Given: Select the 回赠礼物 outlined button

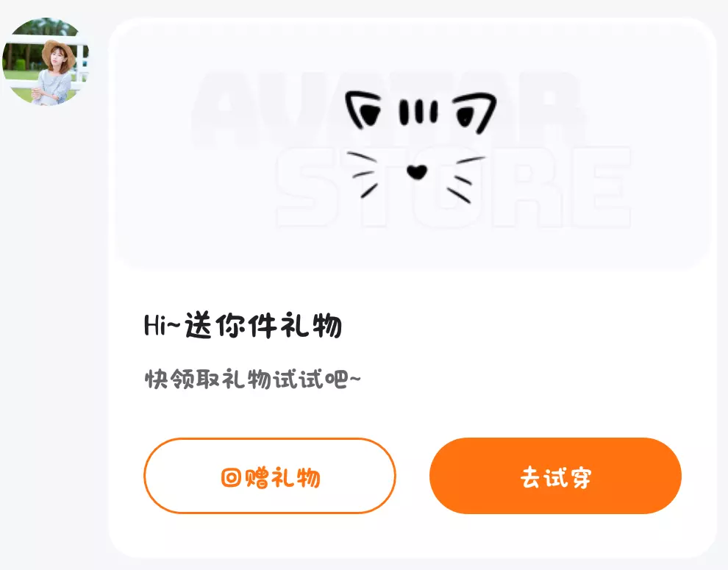Looking at the screenshot, I should pyautogui.click(x=270, y=476).
